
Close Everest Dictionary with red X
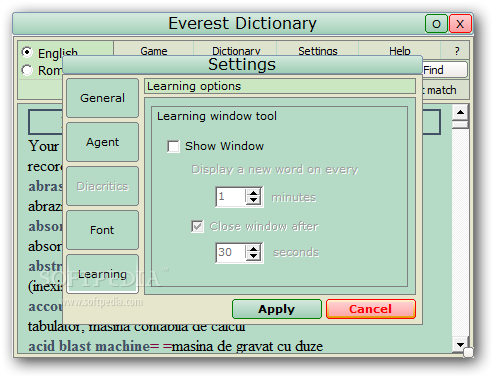[460, 24]
